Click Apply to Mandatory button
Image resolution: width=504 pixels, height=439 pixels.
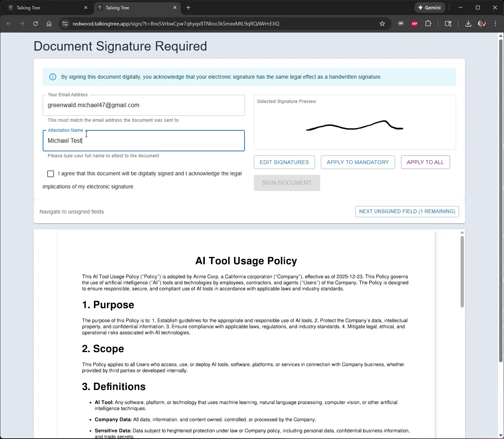tap(358, 162)
